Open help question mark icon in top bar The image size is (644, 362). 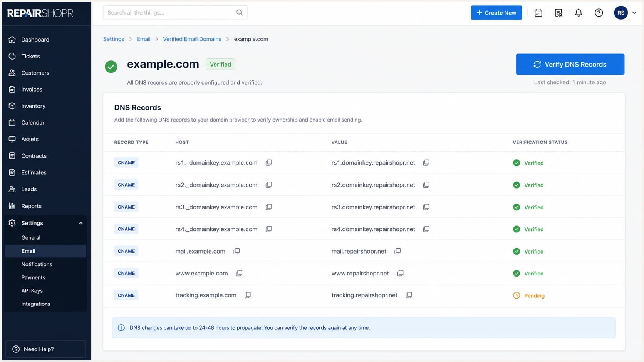[x=599, y=13]
